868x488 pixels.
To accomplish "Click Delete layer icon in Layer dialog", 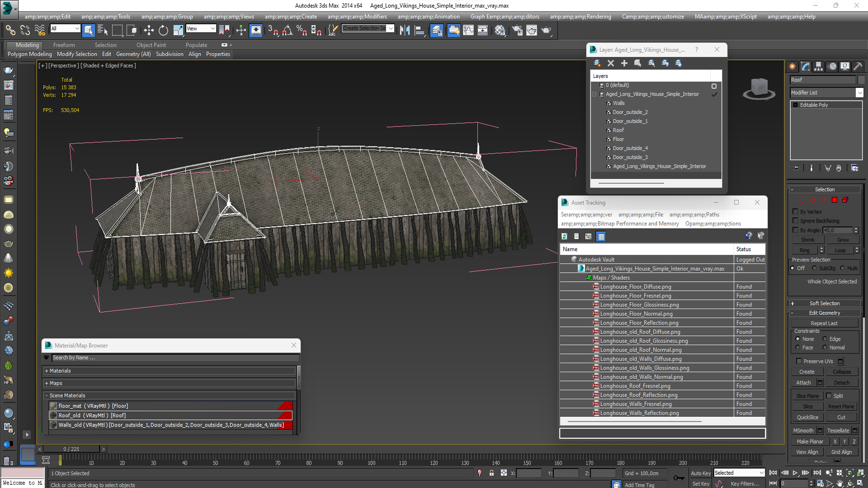I will pos(611,63).
